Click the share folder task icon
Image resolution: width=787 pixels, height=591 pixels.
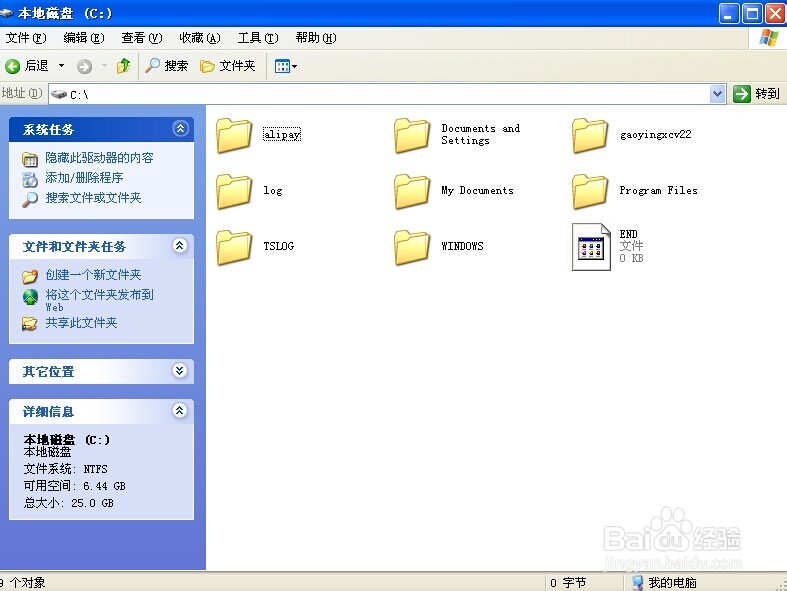(x=30, y=324)
